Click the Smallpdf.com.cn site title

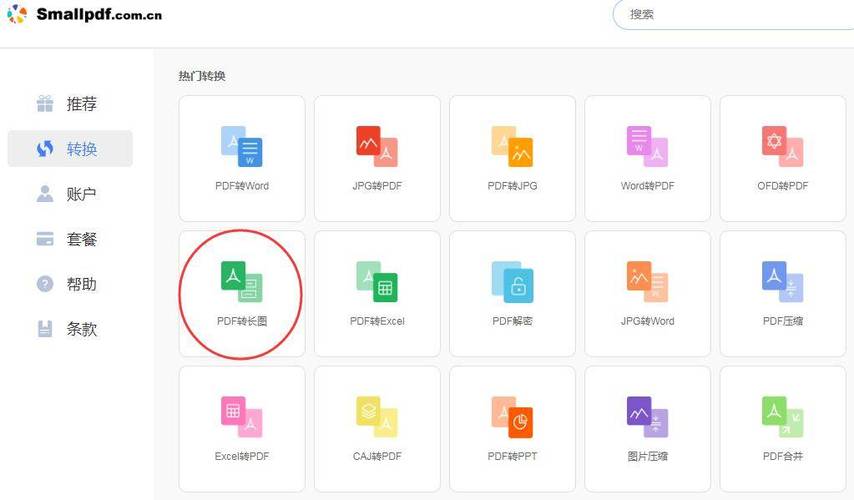coord(99,14)
